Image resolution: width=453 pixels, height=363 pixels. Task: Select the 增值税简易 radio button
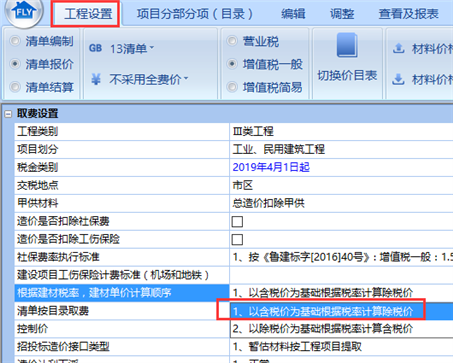coord(232,87)
